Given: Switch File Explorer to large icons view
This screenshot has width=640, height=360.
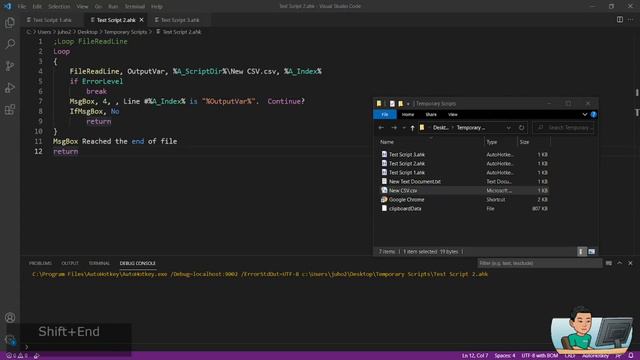Looking at the screenshot, I should (591, 251).
